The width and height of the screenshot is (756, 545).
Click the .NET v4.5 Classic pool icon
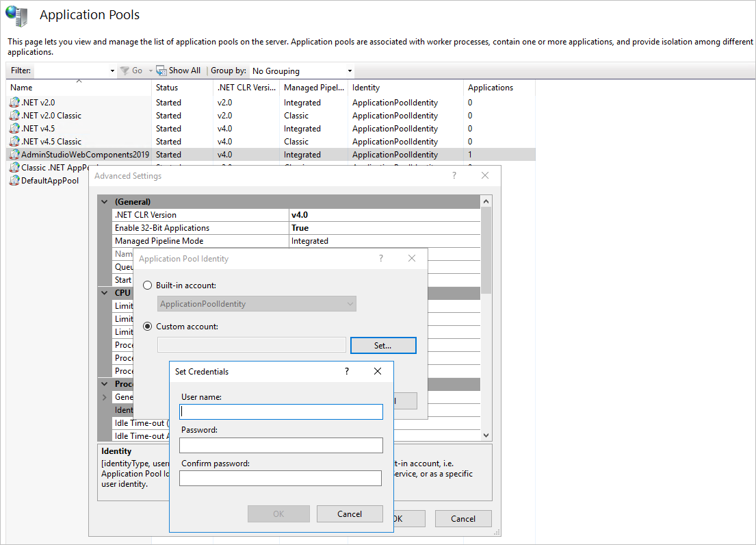coord(15,142)
